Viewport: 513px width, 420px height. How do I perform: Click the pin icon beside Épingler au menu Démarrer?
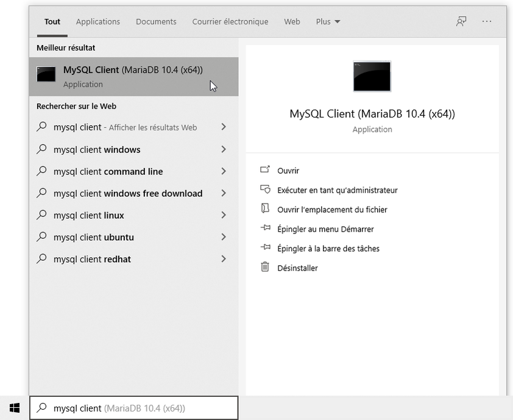coord(265,228)
